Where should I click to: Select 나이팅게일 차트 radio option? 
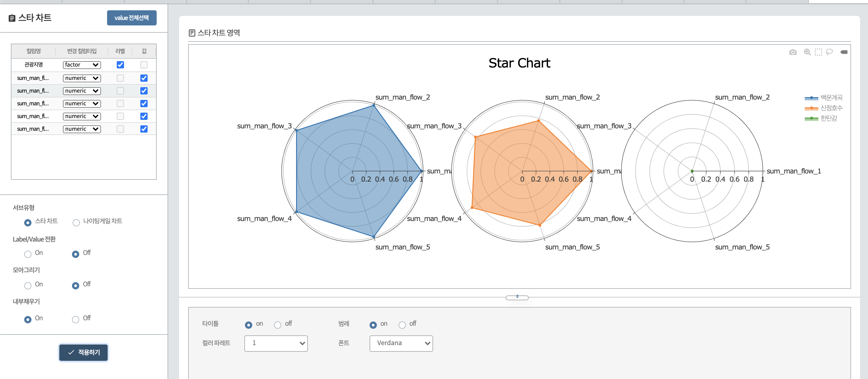pos(76,222)
